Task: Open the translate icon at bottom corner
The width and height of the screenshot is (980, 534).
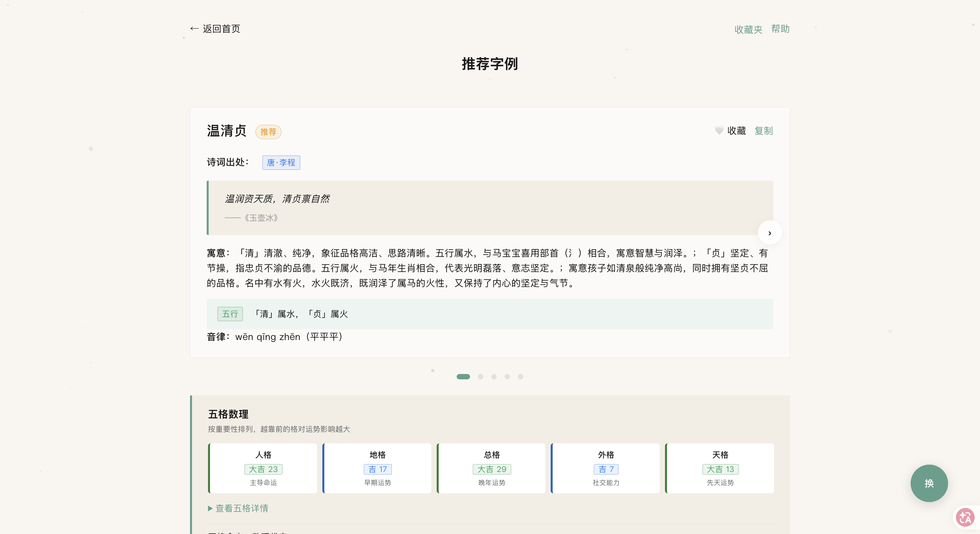Action: coord(965,517)
